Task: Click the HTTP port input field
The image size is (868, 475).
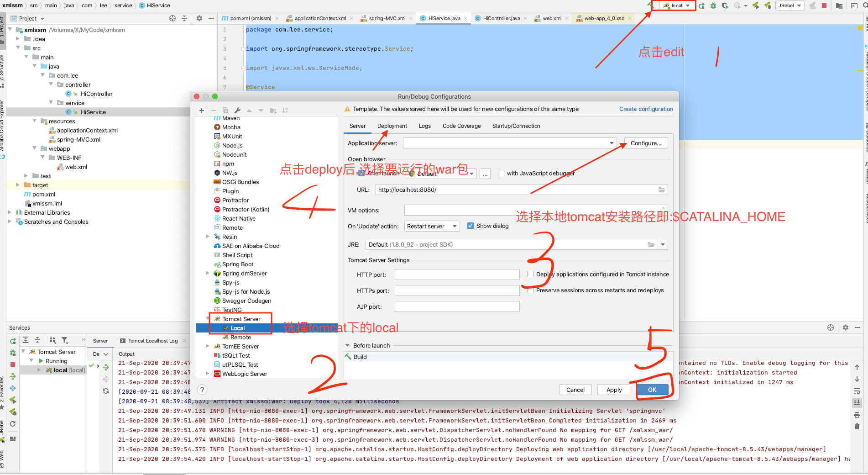Action: click(x=457, y=274)
